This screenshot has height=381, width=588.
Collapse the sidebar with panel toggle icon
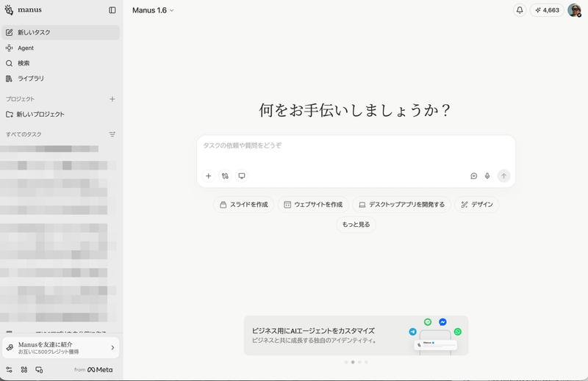pyautogui.click(x=112, y=10)
